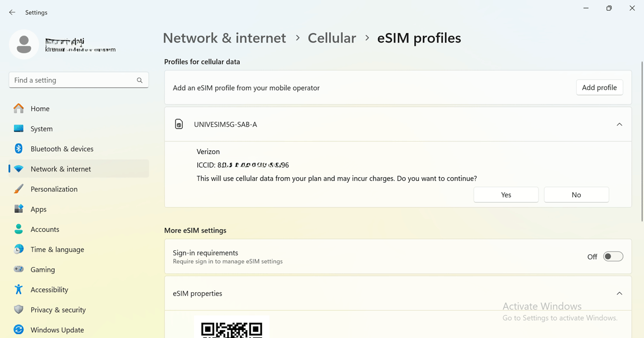This screenshot has height=338, width=644.
Task: Collapse the UNIVESIM5G-SAB-A profile
Action: tap(619, 125)
